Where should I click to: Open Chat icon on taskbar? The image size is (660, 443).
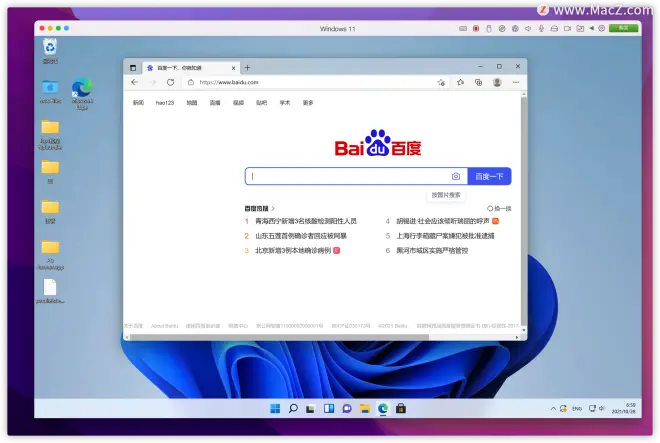point(347,408)
